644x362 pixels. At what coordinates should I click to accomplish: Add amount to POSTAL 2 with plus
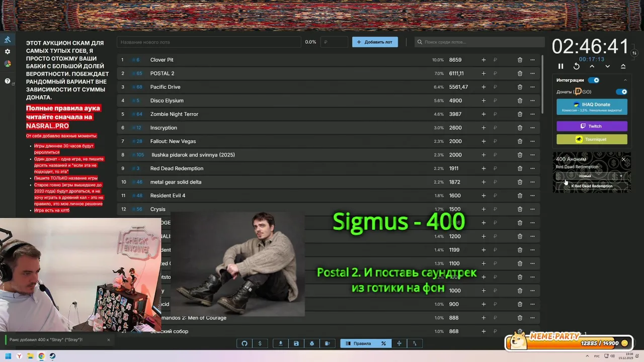[484, 73]
